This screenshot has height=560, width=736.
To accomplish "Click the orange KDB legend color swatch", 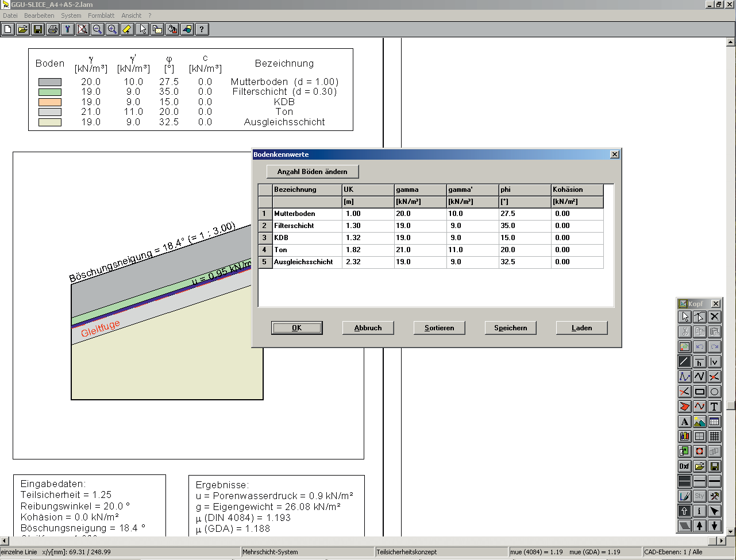I will coord(50,102).
